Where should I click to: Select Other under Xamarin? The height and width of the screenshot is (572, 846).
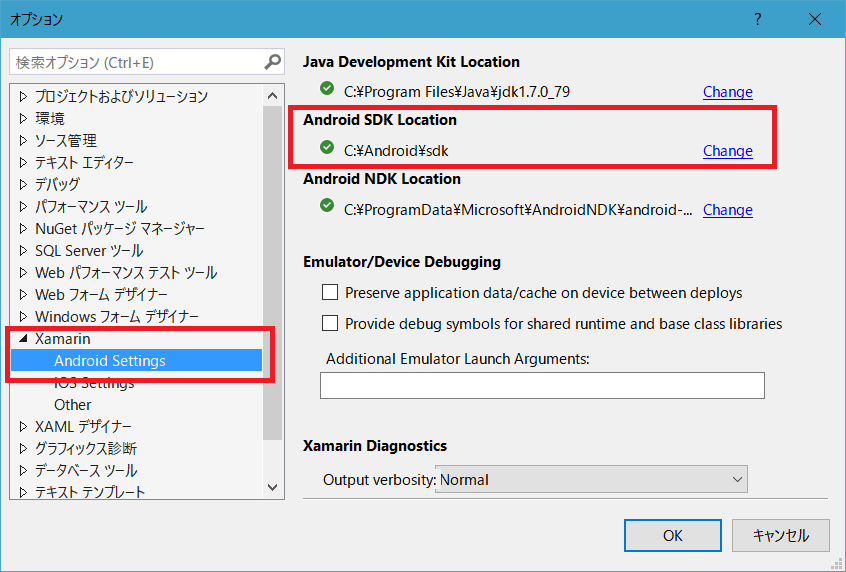point(72,404)
